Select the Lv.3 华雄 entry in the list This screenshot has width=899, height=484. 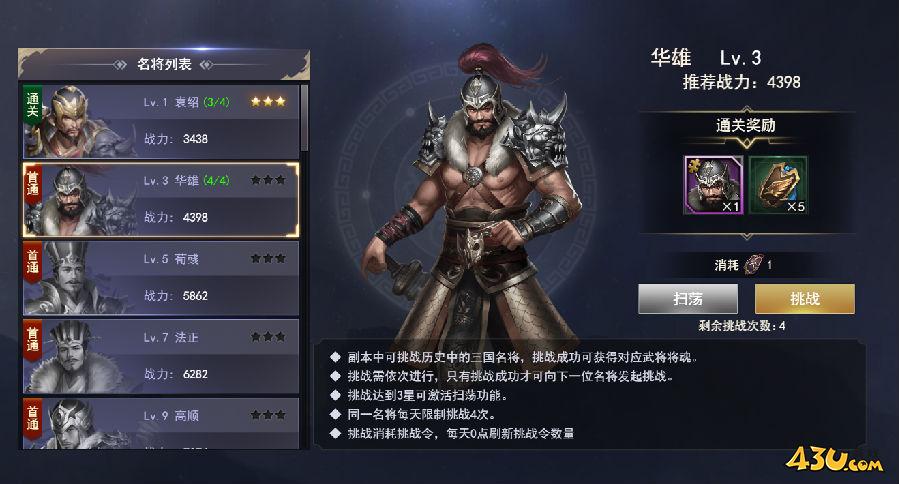tap(161, 200)
